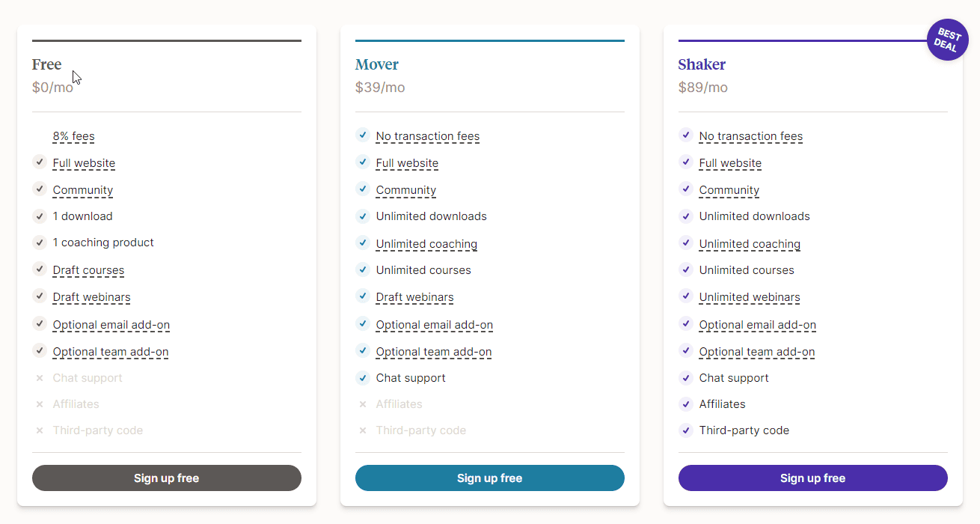Screen dimensions: 980x524
Task: Click the checkmark icon beside Shaker Affiliates
Action: tap(686, 404)
